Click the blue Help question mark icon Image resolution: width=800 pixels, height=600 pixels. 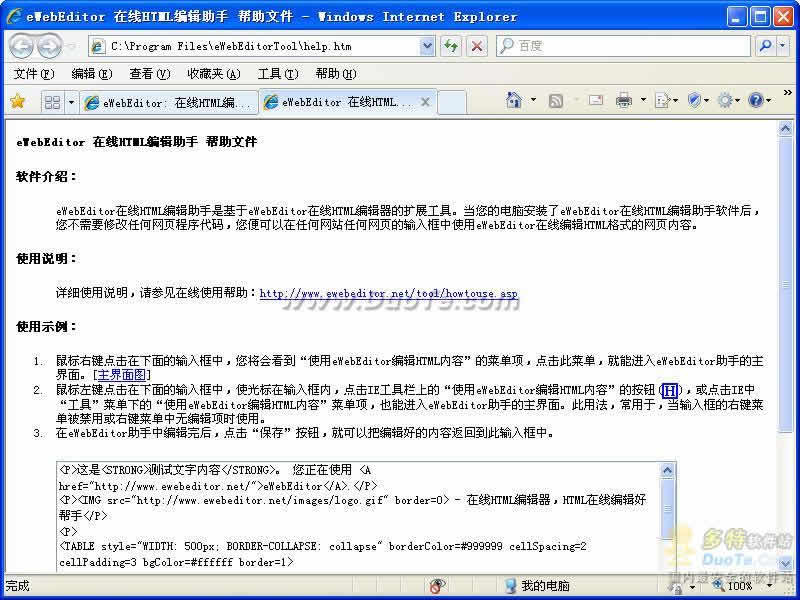pos(756,100)
